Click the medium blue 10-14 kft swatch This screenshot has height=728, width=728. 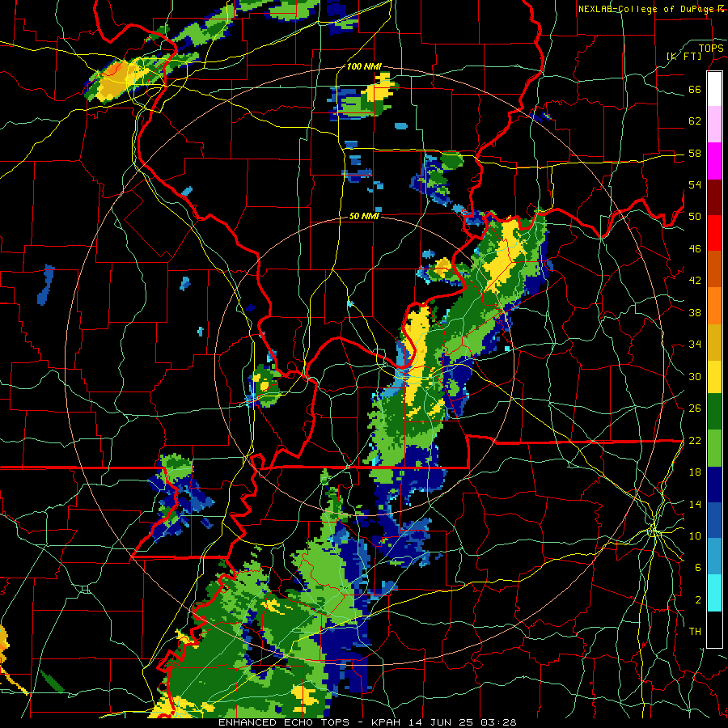[x=714, y=520]
